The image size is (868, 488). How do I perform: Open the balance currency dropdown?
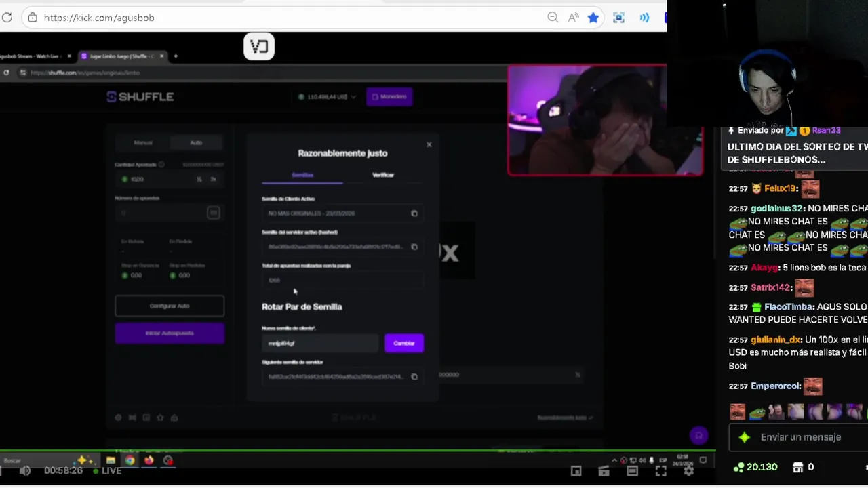click(x=327, y=97)
